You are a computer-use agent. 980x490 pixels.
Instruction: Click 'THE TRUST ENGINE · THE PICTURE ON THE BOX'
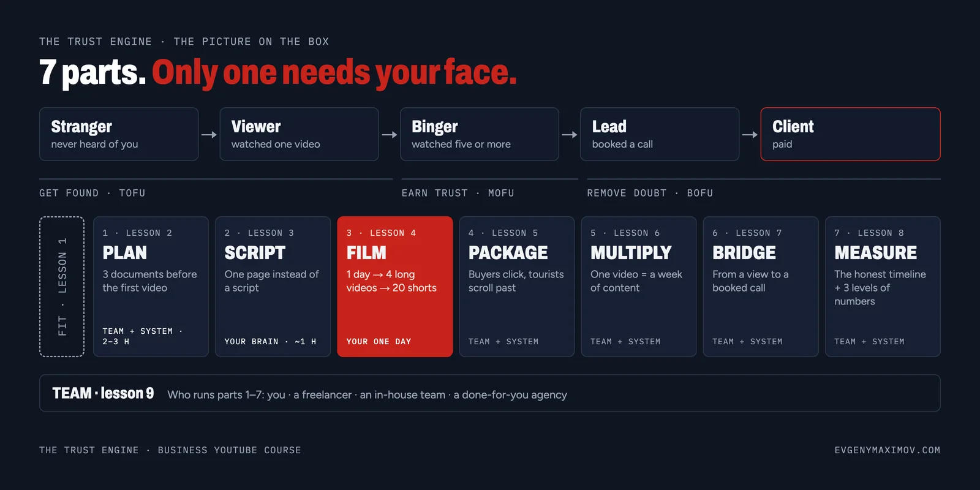tap(184, 42)
